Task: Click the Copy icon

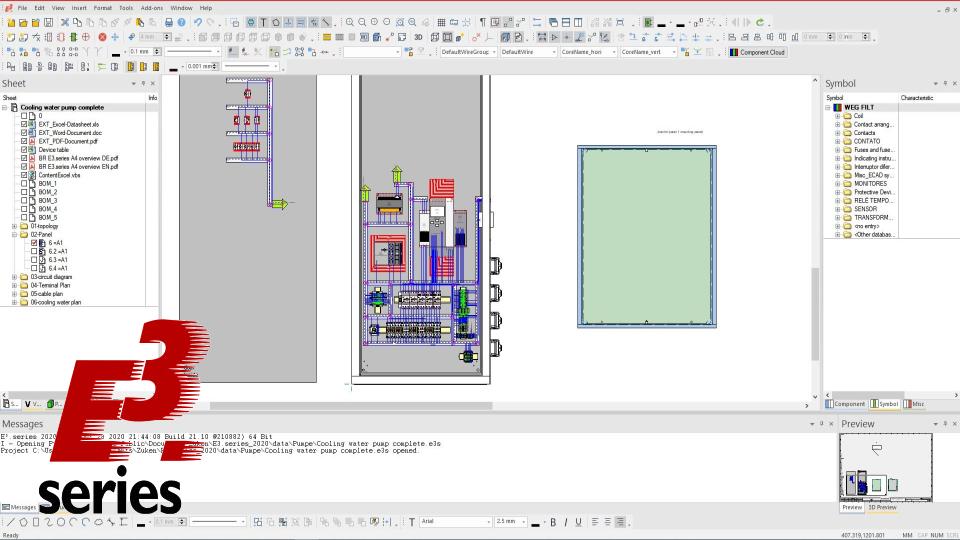Action: pos(77,23)
